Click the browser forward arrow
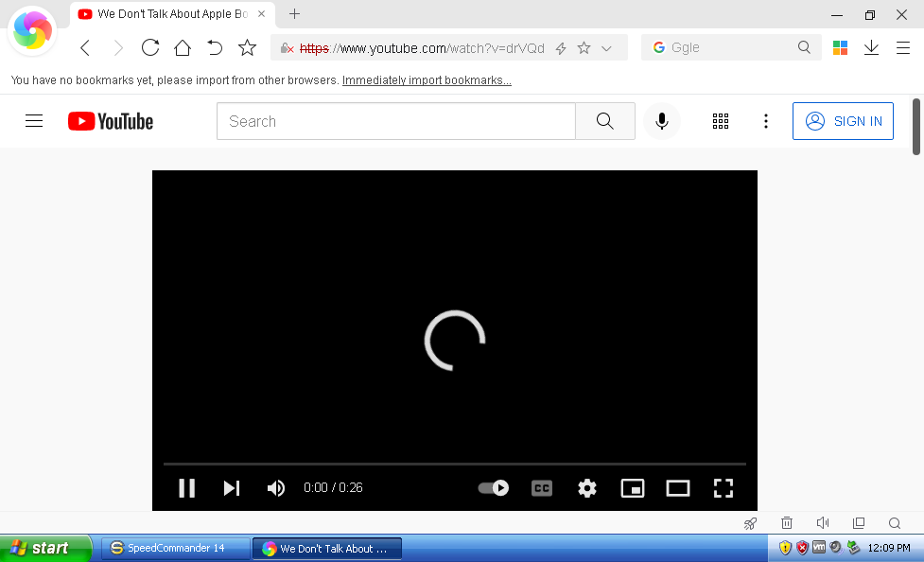 (x=118, y=47)
